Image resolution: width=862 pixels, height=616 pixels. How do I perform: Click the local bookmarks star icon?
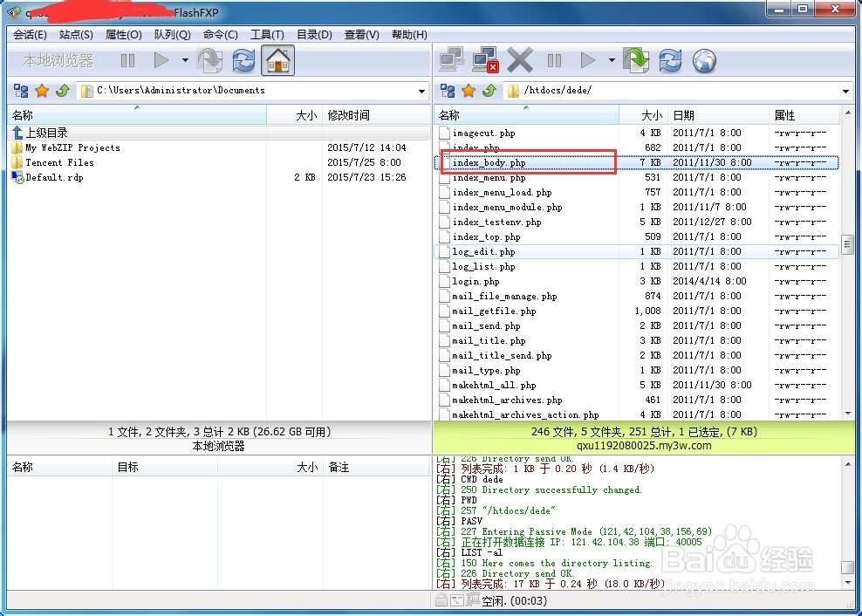[42, 91]
